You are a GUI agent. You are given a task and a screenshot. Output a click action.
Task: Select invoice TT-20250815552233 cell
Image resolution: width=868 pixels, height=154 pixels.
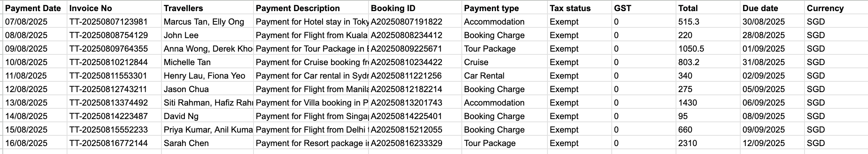point(114,130)
